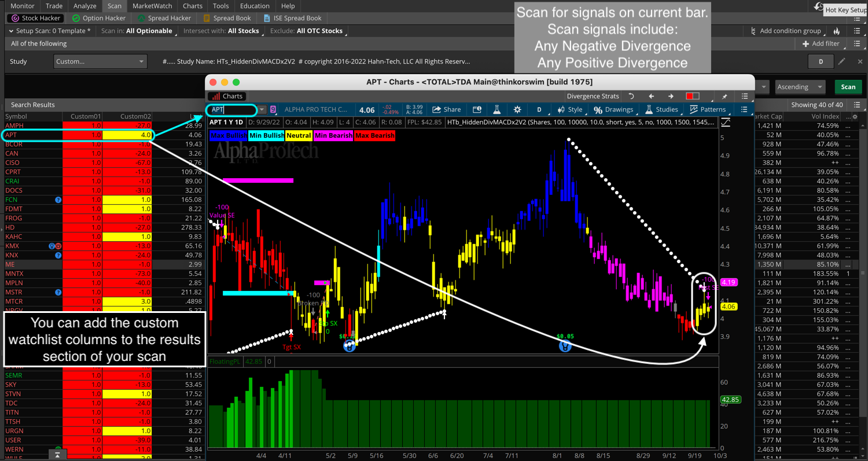Click the flask icon in the chart toolbar
The height and width of the screenshot is (461, 868).
[496, 109]
